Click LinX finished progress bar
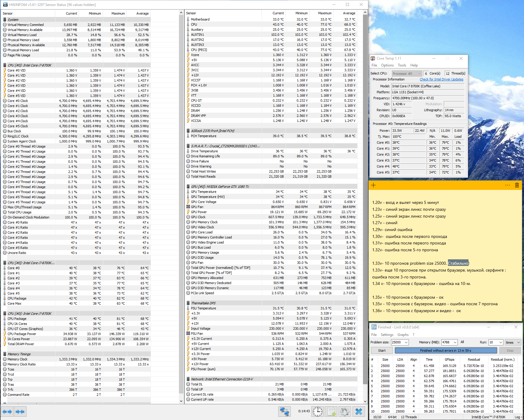 tap(446, 351)
